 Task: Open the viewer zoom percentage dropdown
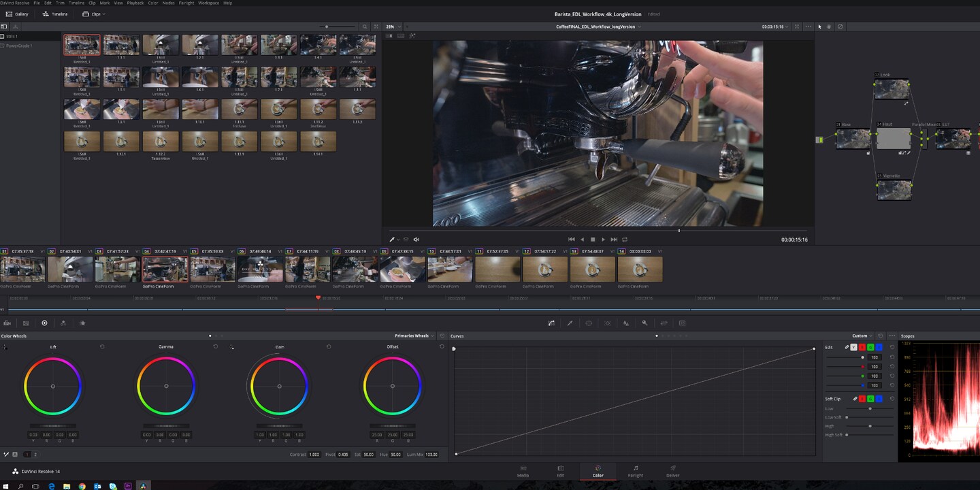[393, 27]
